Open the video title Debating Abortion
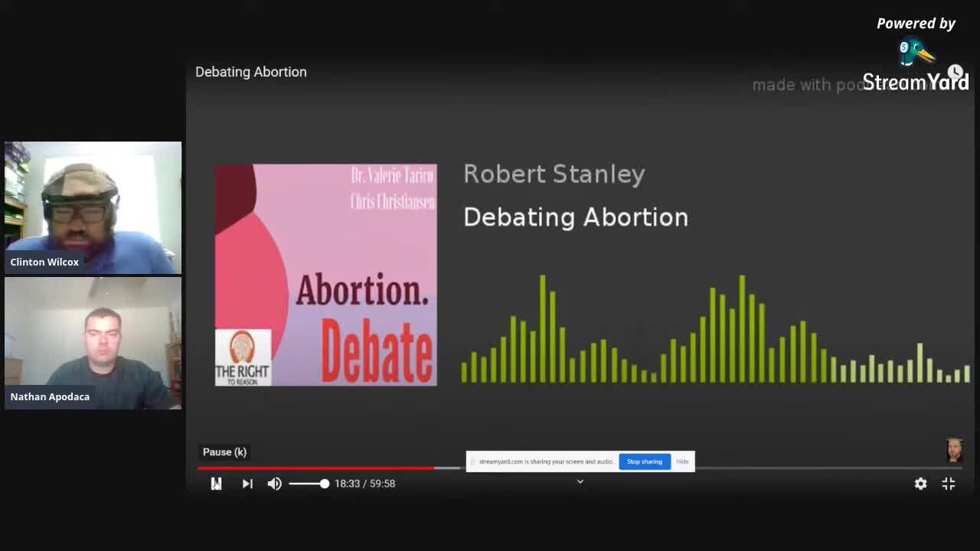 click(251, 72)
